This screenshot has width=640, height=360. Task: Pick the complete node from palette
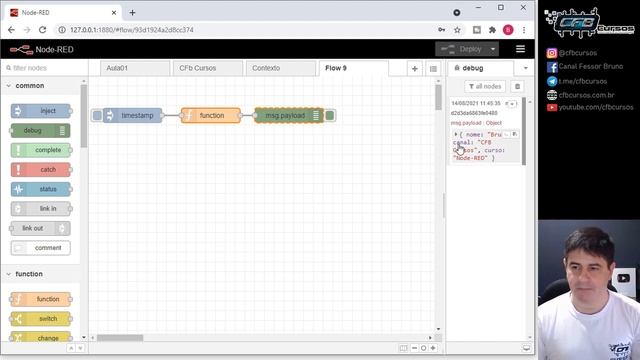(40, 150)
